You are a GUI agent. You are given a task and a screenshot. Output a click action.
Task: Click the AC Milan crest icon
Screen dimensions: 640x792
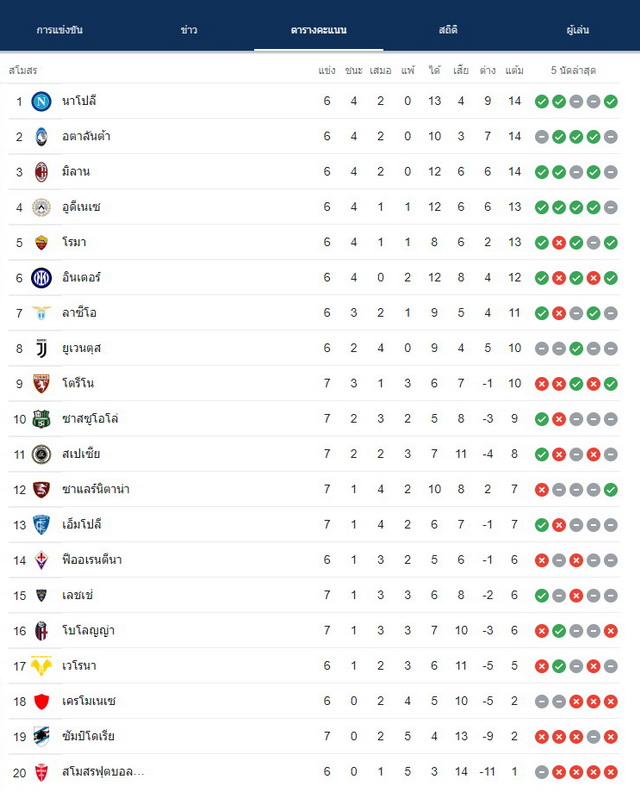click(41, 172)
